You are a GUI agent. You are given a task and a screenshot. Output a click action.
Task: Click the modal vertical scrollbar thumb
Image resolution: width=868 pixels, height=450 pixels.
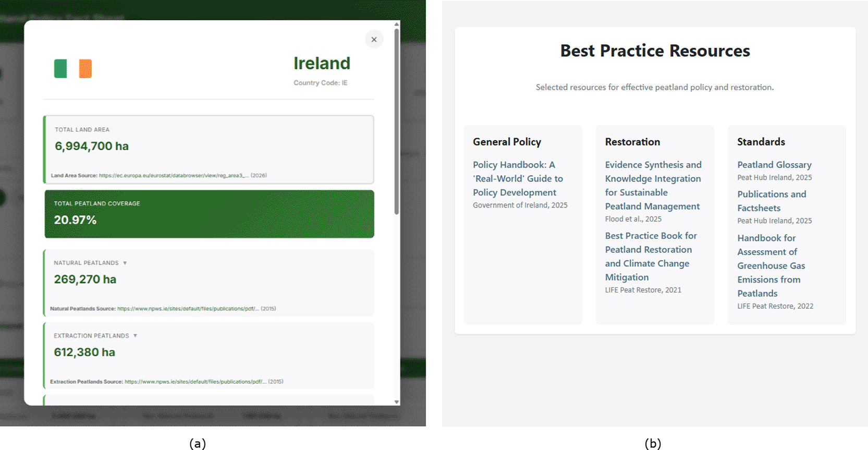pyautogui.click(x=397, y=121)
